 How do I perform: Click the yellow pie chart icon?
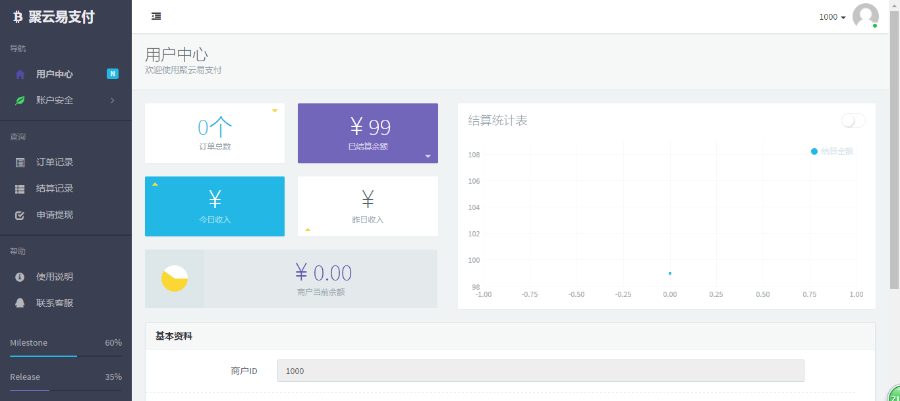(x=174, y=279)
